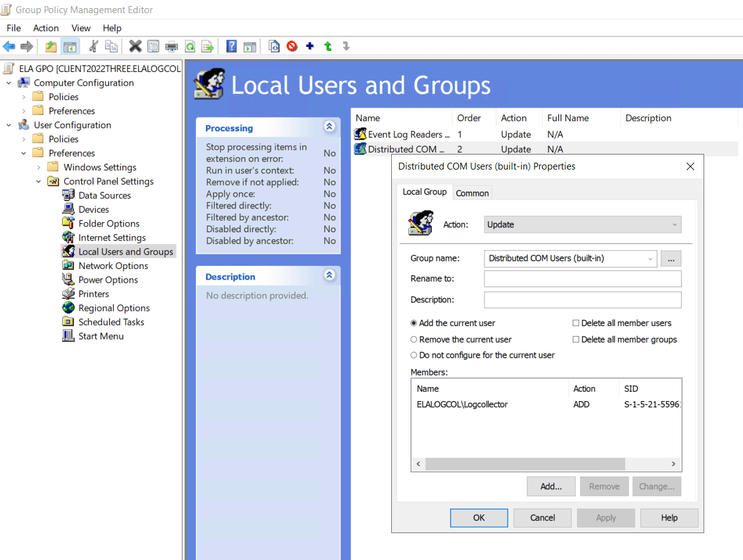Check Delete all member users
Image resolution: width=743 pixels, height=560 pixels.
[576, 323]
